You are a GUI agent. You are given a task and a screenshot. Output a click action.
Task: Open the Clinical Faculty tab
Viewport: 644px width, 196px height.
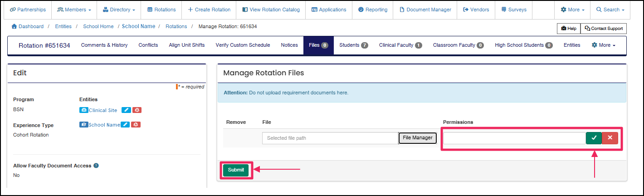pyautogui.click(x=400, y=45)
